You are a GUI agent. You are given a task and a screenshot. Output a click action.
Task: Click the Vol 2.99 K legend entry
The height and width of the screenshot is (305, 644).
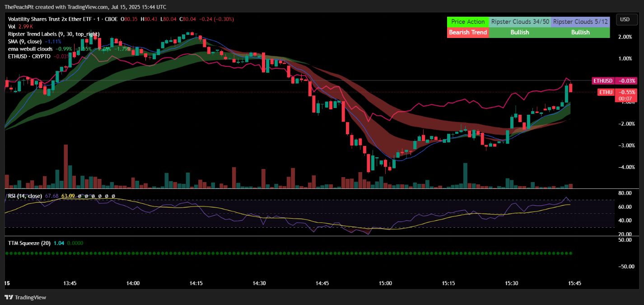(20, 26)
